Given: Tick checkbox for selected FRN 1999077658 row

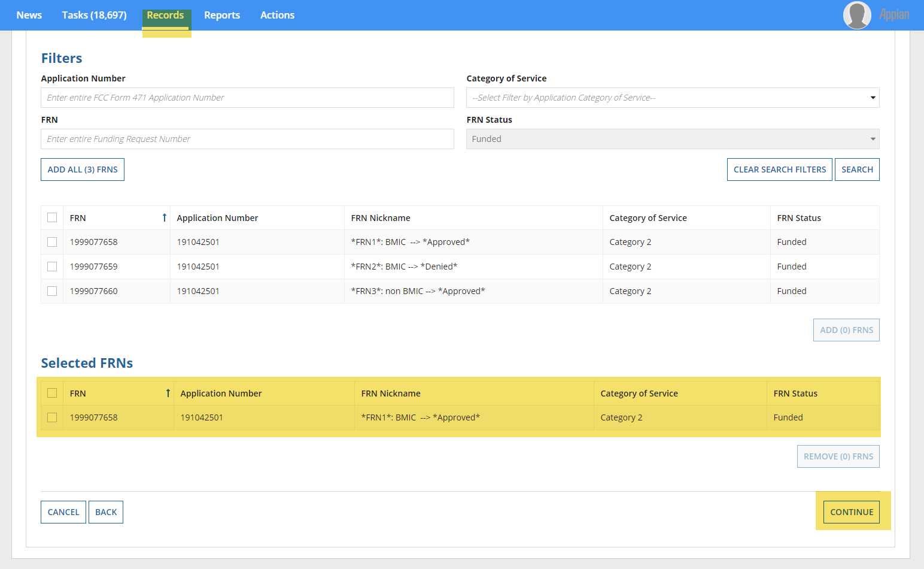Looking at the screenshot, I should click(x=52, y=417).
